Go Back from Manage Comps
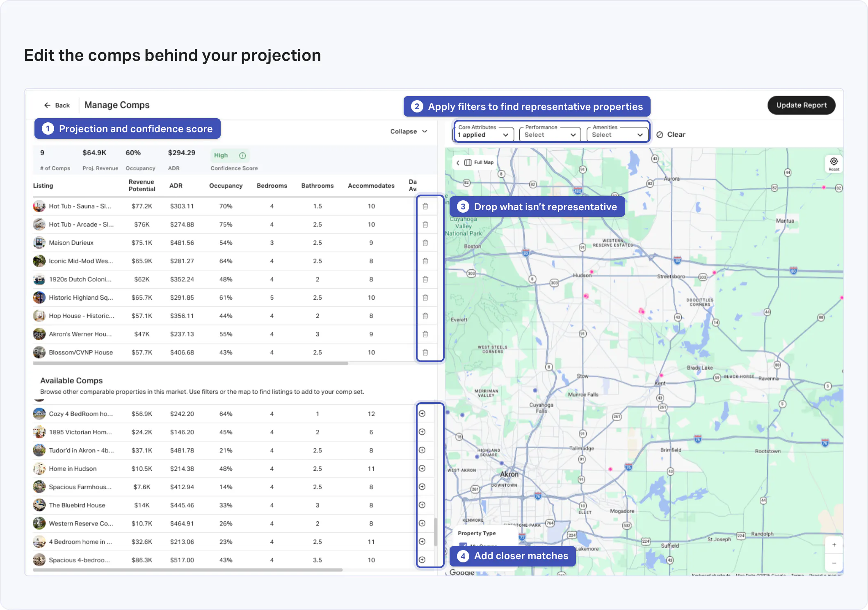The height and width of the screenshot is (610, 868). click(x=57, y=105)
